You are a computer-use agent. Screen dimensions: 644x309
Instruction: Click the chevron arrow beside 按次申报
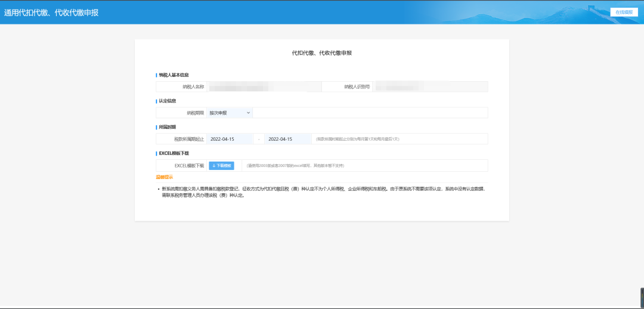point(248,113)
